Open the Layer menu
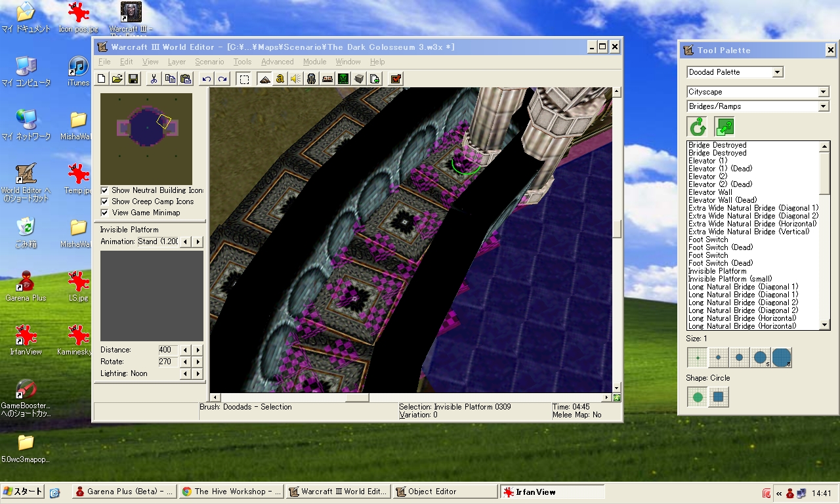This screenshot has width=840, height=504. click(177, 62)
